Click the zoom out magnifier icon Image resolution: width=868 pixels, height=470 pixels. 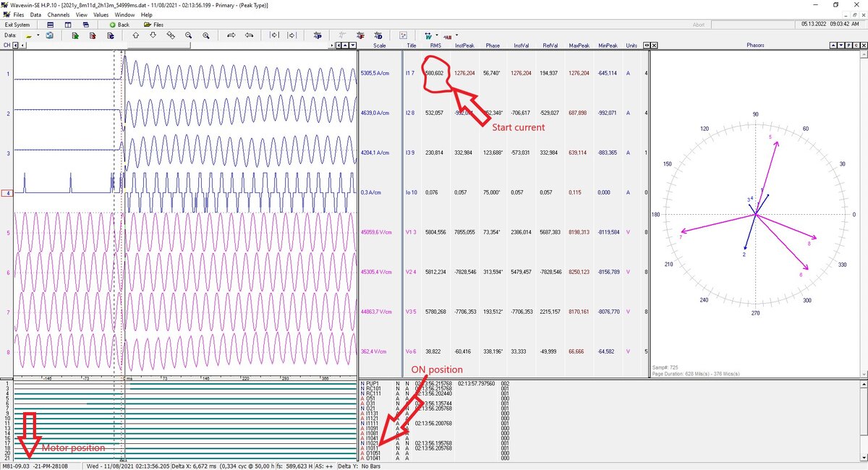(x=188, y=35)
